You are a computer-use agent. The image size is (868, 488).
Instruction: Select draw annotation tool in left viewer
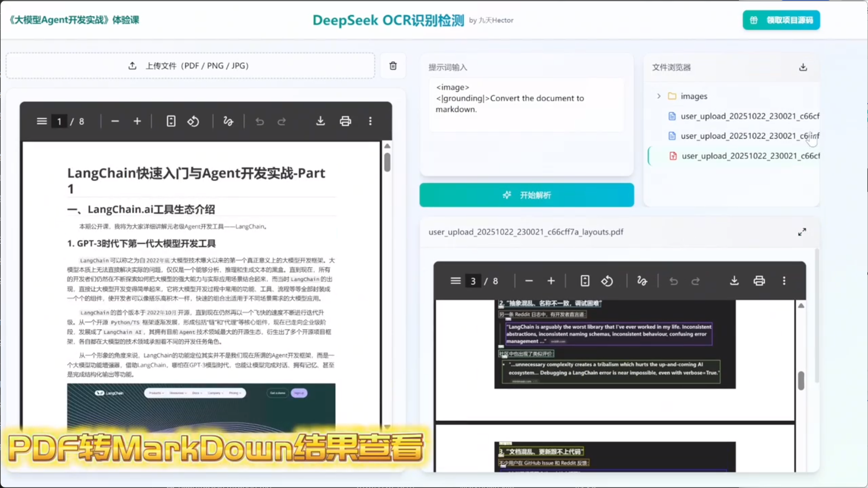click(228, 121)
